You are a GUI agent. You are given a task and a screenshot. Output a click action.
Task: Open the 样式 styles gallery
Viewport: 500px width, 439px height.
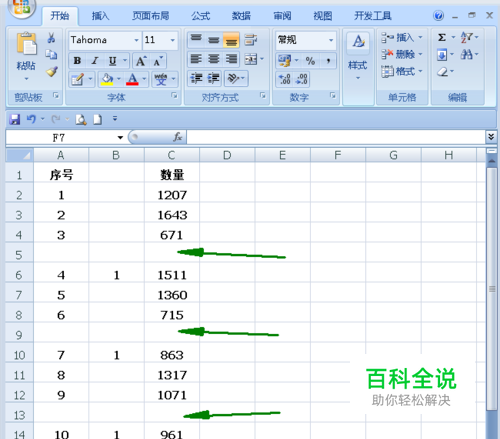pyautogui.click(x=358, y=57)
